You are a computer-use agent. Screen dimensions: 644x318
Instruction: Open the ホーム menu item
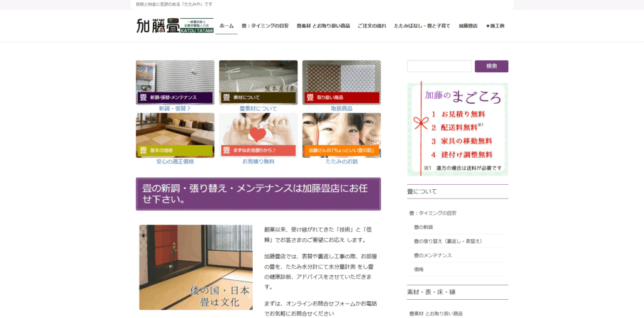(x=226, y=26)
